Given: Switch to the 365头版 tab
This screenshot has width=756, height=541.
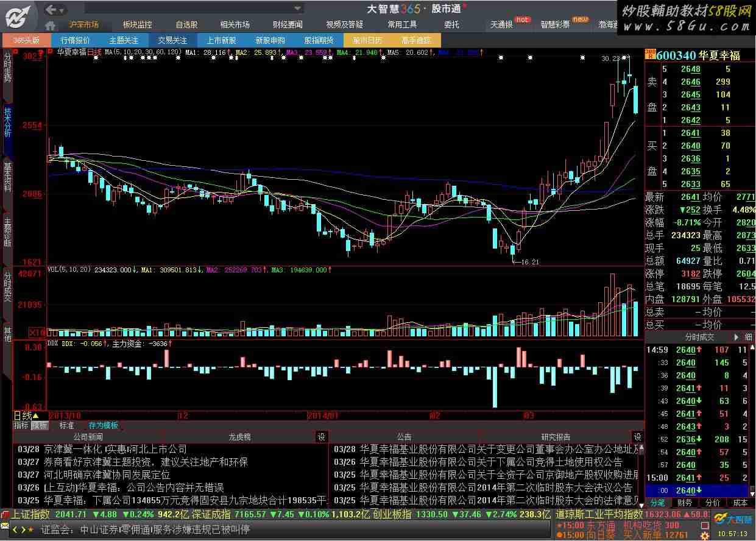Looking at the screenshot, I should pyautogui.click(x=26, y=40).
